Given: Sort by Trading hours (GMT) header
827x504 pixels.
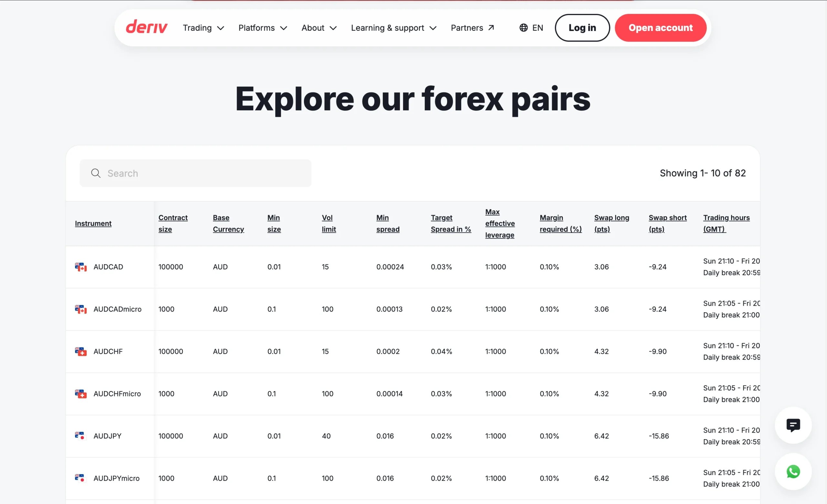Looking at the screenshot, I should (726, 223).
